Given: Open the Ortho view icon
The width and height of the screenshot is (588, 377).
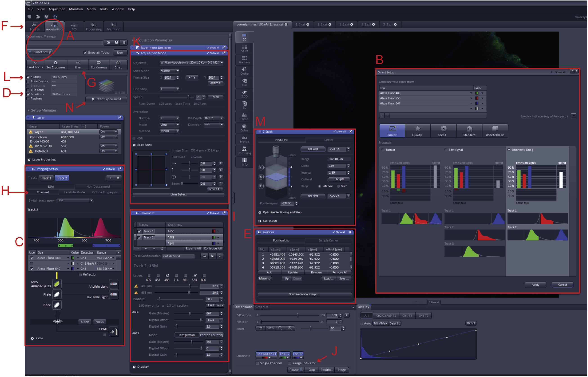Looking at the screenshot, I should tap(244, 70).
